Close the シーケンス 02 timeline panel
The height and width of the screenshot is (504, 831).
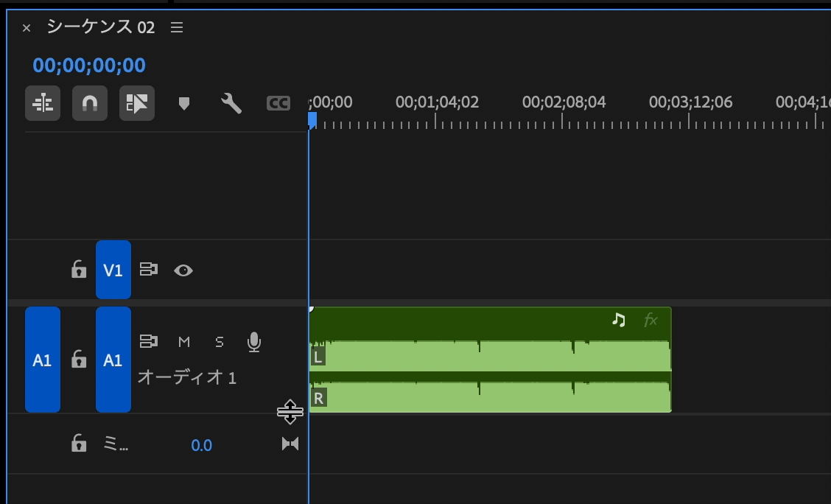tap(27, 27)
